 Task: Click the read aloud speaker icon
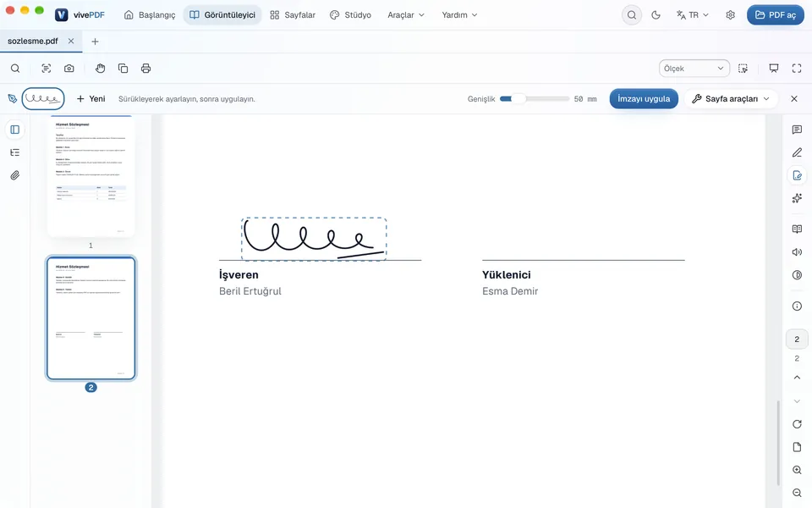pos(797,252)
